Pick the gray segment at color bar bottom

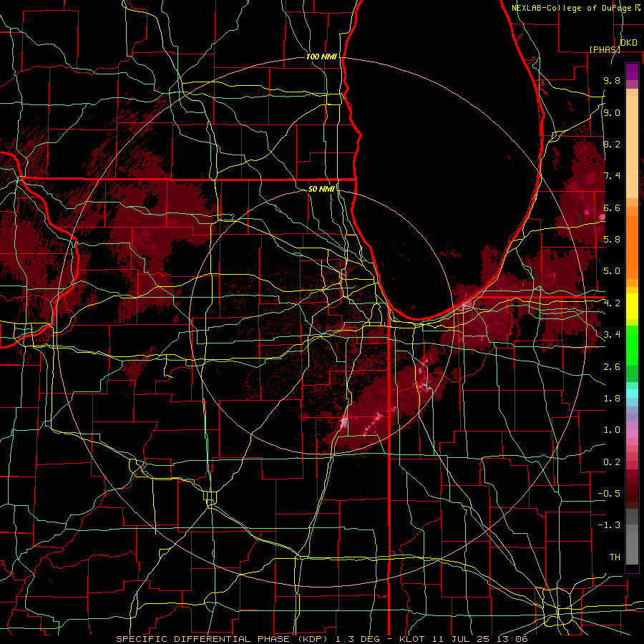[x=632, y=548]
